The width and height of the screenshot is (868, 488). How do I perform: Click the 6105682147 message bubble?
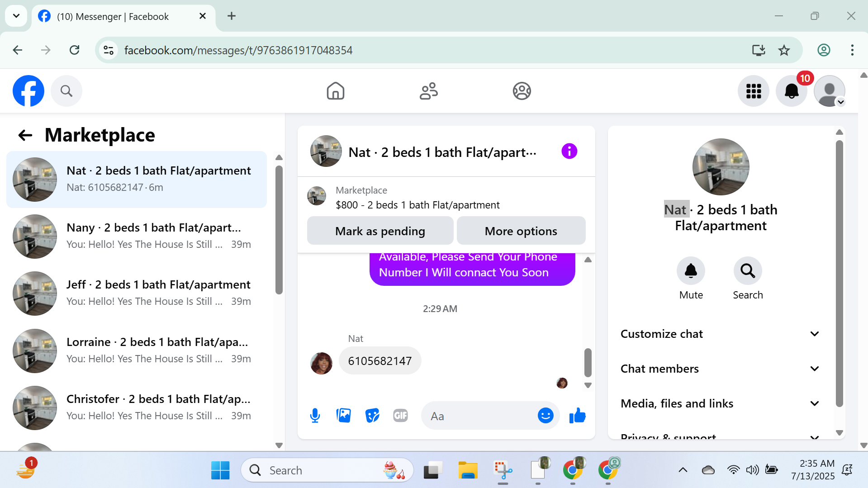pos(380,360)
